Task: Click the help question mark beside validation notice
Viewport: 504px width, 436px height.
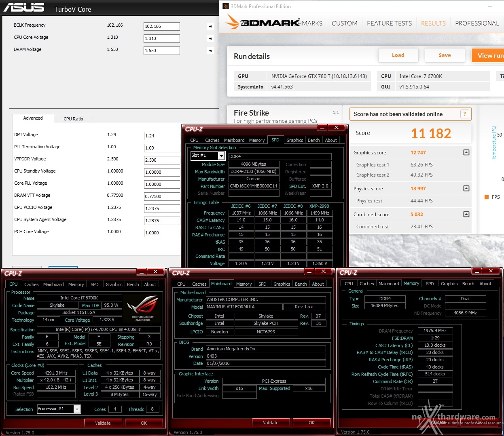Action: coord(465,114)
